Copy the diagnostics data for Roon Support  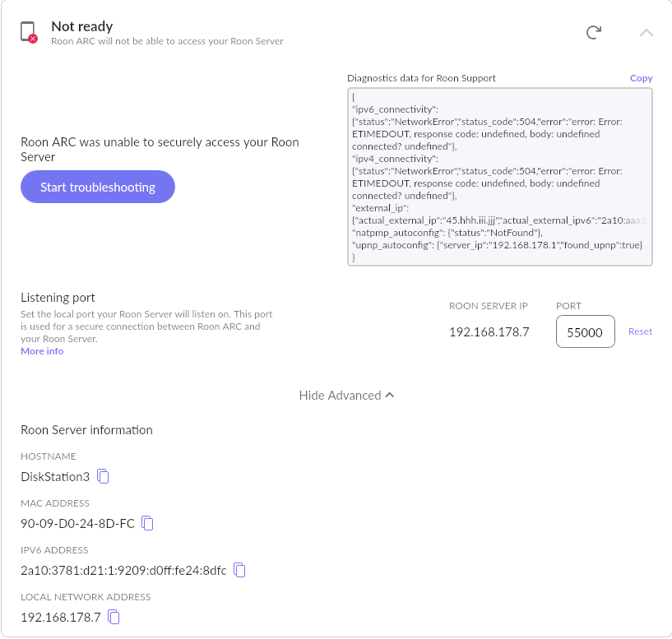(x=641, y=77)
